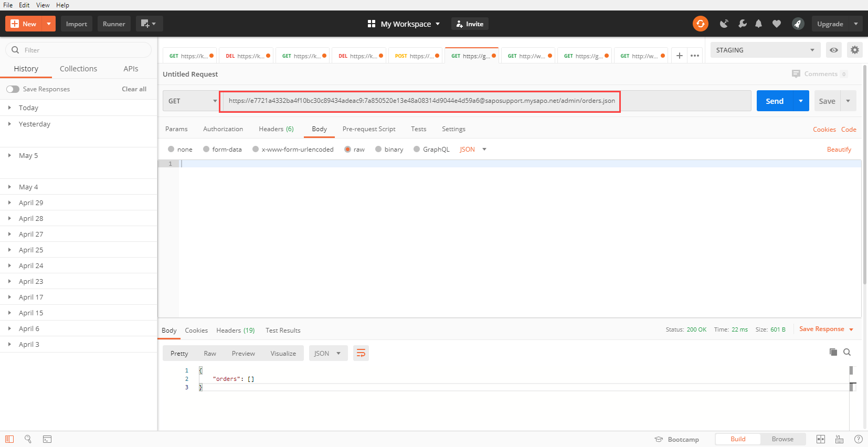Screen dimensions: 868x447
Task: Open the Send options dropdown arrow
Action: [801, 101]
